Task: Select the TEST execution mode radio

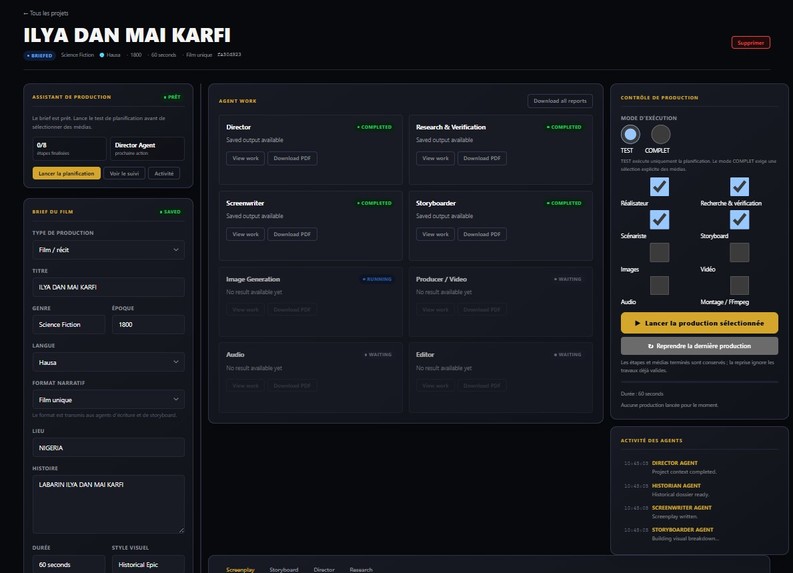Action: pos(630,135)
